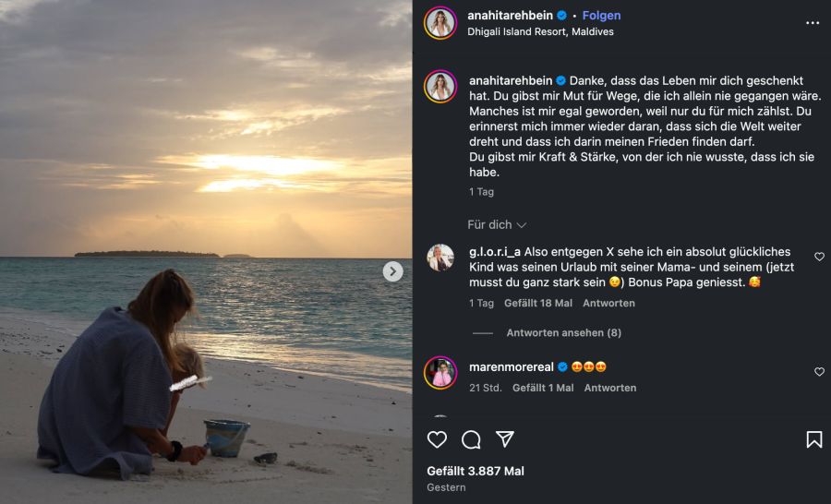Screen dimensions: 831x504
Task: Like the post with heart icon
Action: pos(438,439)
